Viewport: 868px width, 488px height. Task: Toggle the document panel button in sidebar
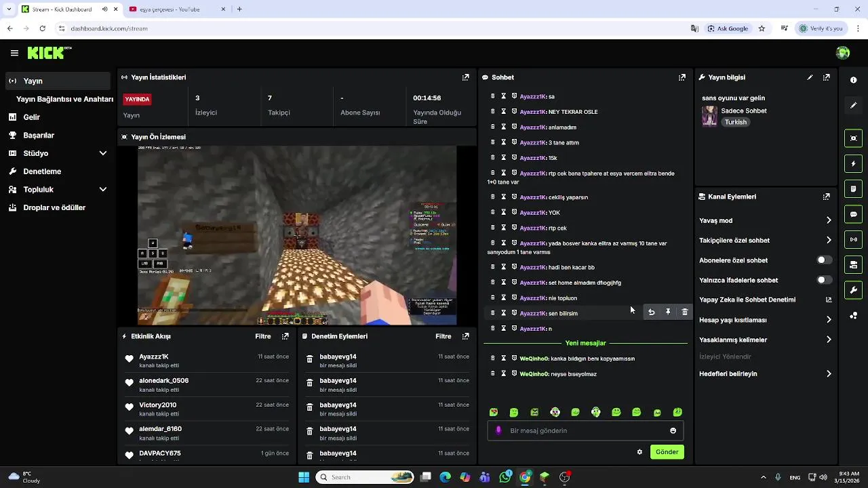pos(853,188)
